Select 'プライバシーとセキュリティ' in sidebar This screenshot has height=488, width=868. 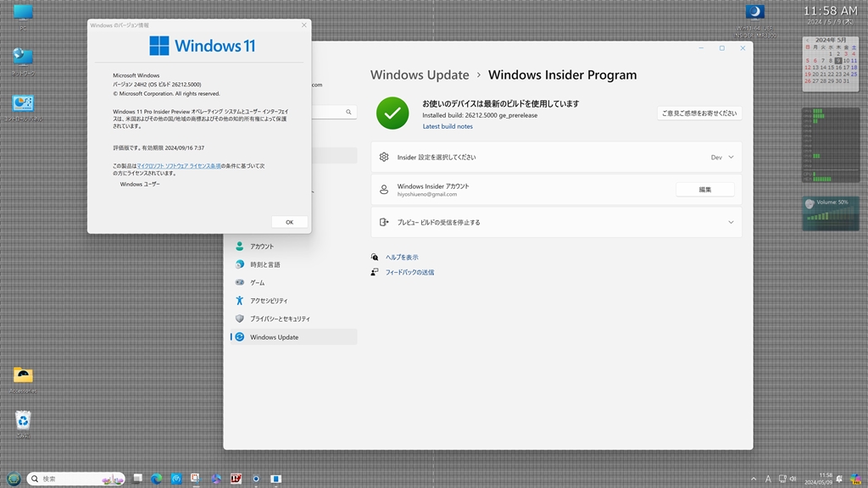tap(280, 319)
